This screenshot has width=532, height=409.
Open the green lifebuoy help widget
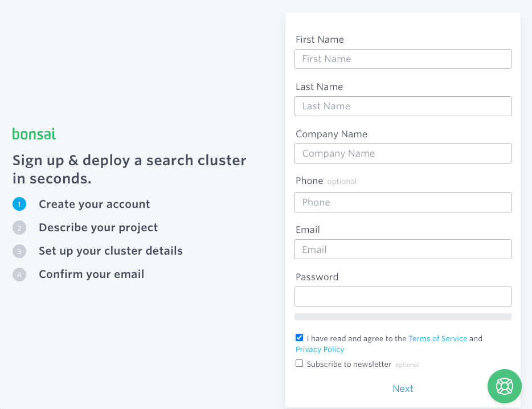[x=504, y=386]
